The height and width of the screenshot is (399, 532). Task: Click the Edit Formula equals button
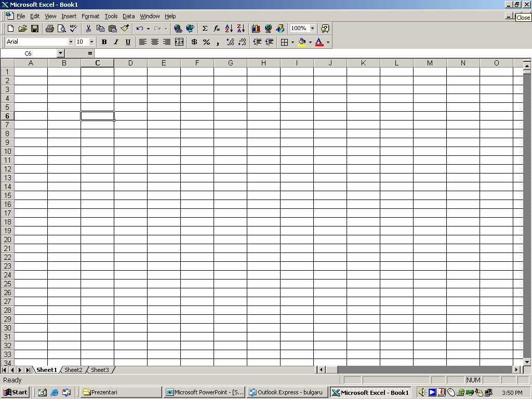point(90,54)
